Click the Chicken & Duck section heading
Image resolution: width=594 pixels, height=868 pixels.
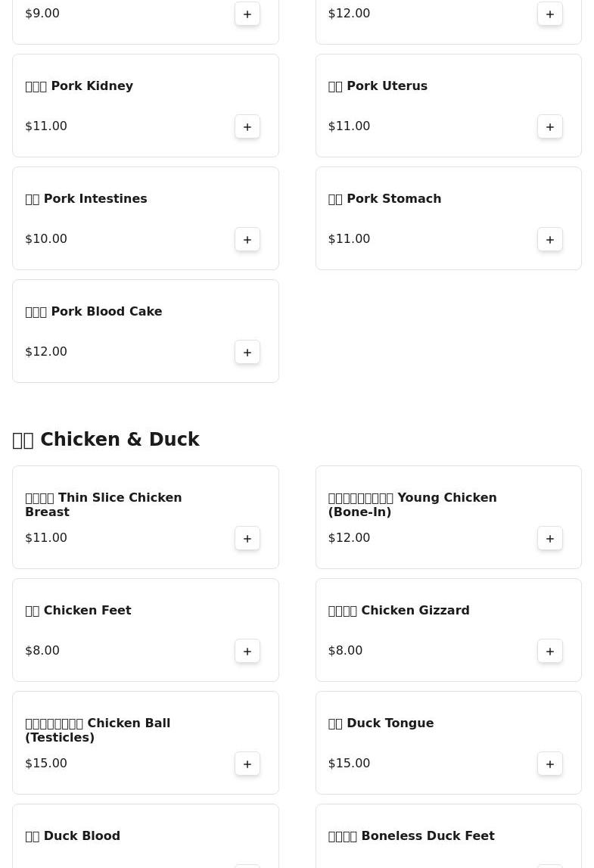(106, 440)
